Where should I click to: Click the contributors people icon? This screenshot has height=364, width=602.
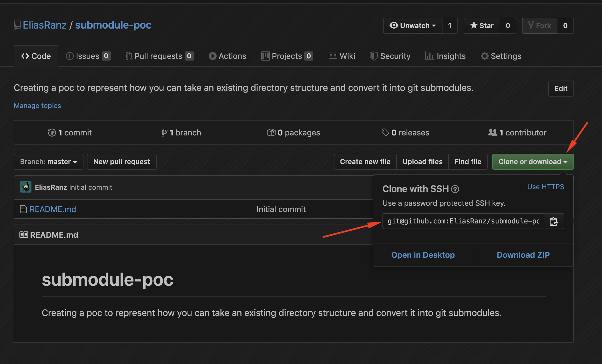[x=493, y=132]
